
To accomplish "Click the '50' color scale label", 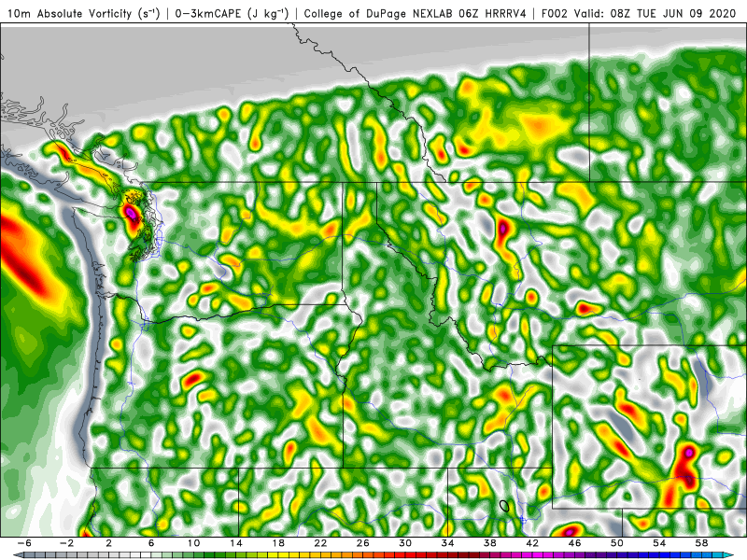I will click(x=617, y=543).
